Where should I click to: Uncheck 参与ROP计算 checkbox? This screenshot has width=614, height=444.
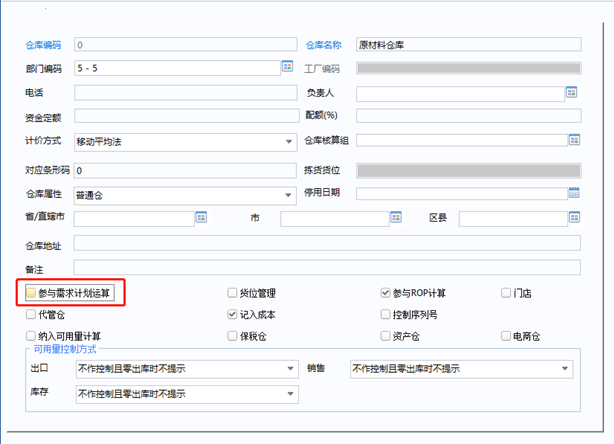point(385,292)
